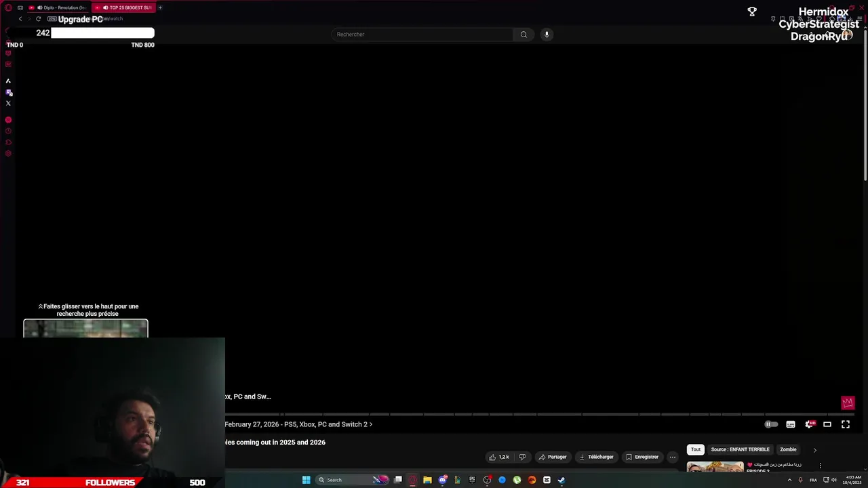This screenshot has width=868, height=488.
Task: Click the YouTube search magnifier button
Action: [524, 35]
